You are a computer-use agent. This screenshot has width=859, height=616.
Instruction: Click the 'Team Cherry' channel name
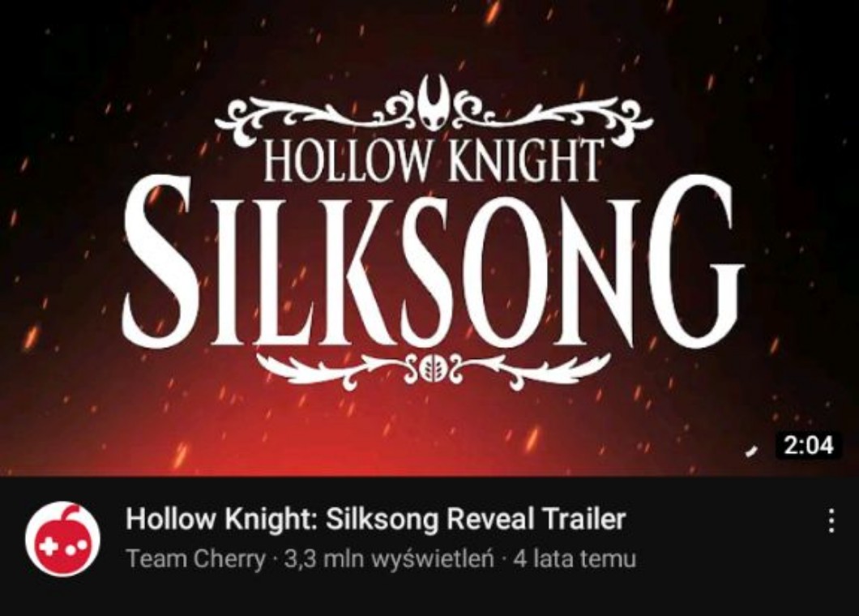(x=195, y=559)
